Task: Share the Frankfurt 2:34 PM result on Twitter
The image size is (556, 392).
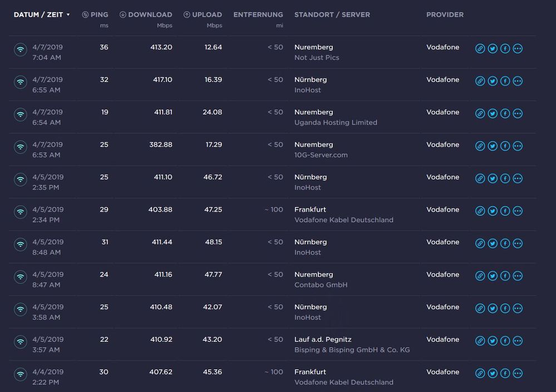Action: coord(493,211)
